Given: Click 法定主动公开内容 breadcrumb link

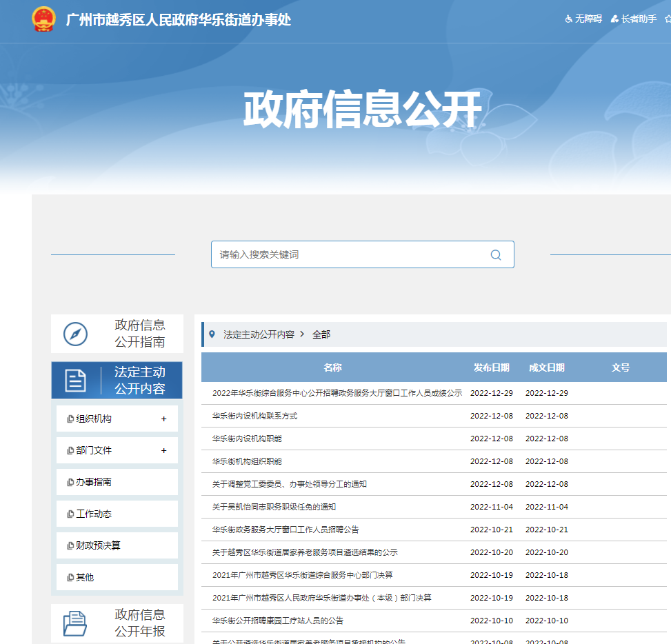Looking at the screenshot, I should coord(259,334).
